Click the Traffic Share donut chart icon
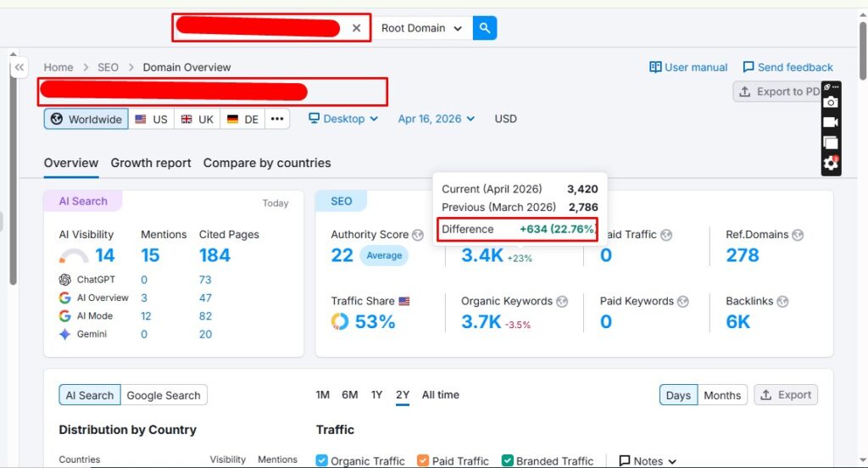 (340, 321)
